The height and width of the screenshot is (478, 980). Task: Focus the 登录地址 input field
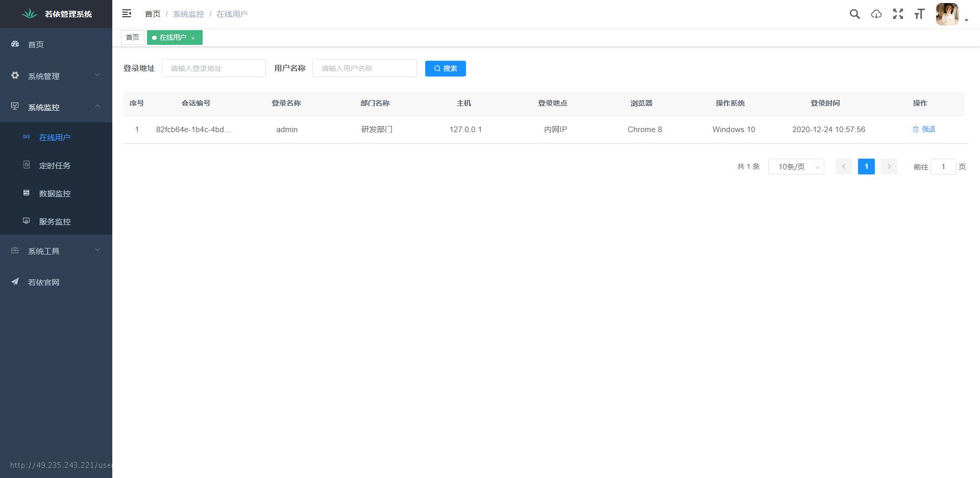click(214, 68)
